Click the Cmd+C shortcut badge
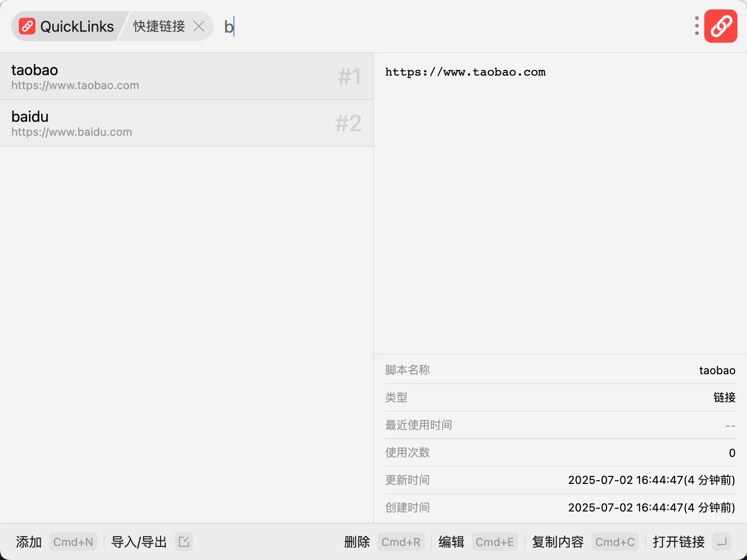Image resolution: width=747 pixels, height=560 pixels. (x=615, y=542)
